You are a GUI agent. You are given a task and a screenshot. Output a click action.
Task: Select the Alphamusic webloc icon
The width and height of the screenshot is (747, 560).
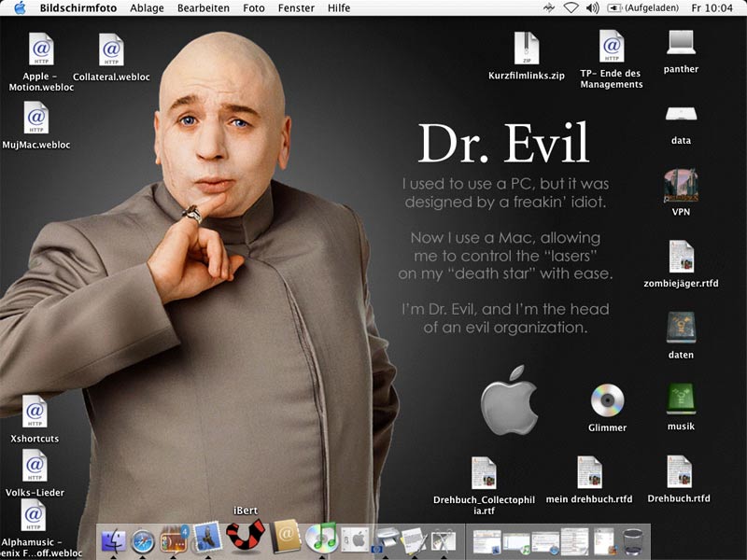[x=34, y=515]
